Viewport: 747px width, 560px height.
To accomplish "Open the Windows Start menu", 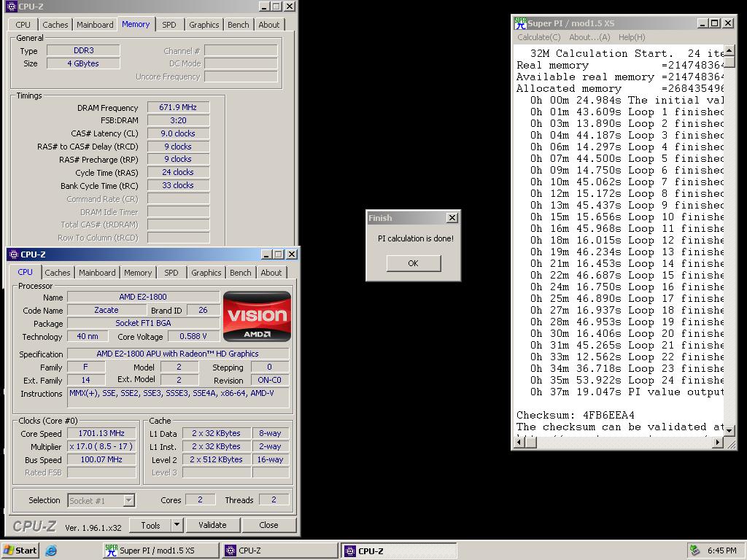I will (x=20, y=551).
